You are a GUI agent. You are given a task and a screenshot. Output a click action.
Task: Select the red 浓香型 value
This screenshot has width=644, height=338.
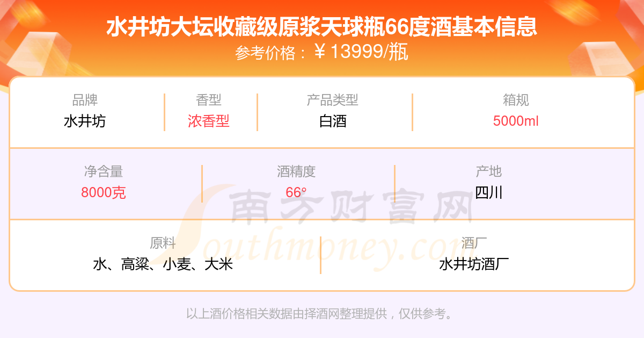click(209, 121)
